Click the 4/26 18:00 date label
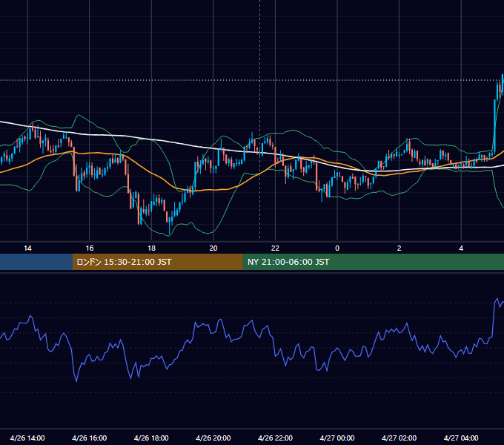Viewport: 504px width, 445px height. [151, 438]
